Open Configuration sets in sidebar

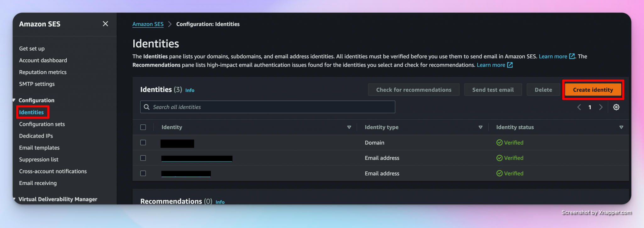click(42, 124)
